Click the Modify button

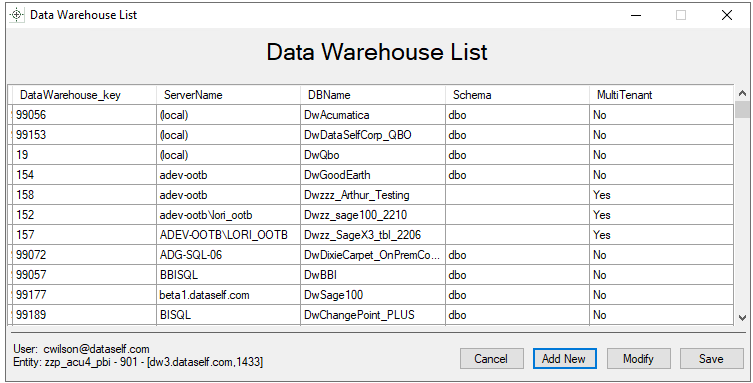[638, 359]
